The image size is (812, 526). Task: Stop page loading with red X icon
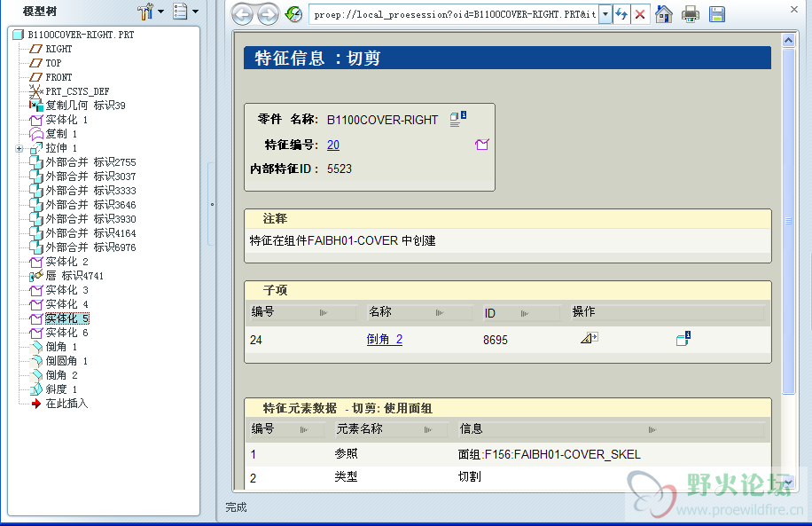pos(640,14)
